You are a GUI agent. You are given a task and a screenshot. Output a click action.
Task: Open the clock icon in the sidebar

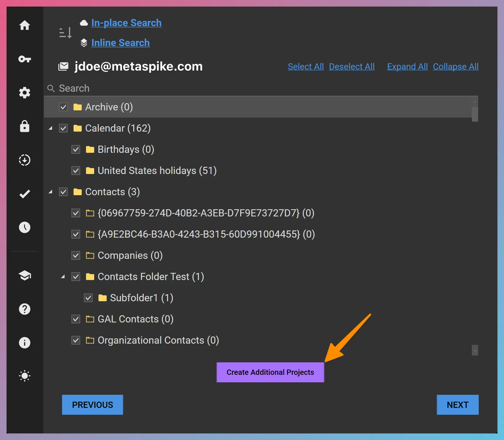(x=25, y=228)
